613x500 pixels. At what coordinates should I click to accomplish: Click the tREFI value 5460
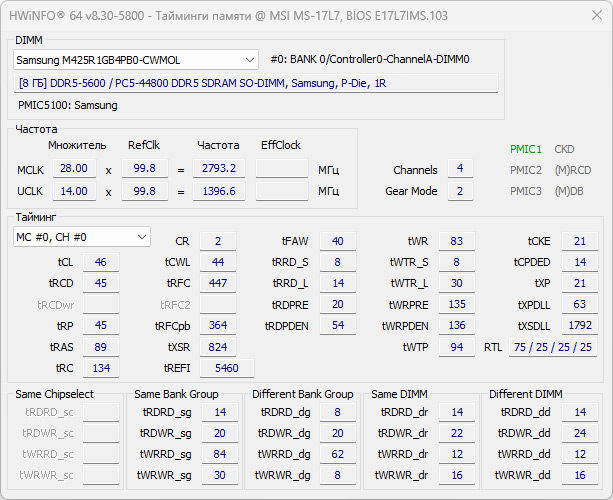coord(227,368)
